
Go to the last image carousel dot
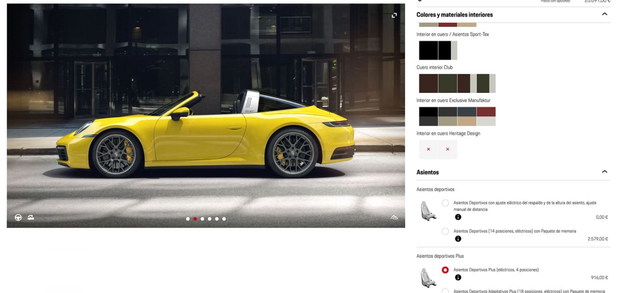[224, 219]
